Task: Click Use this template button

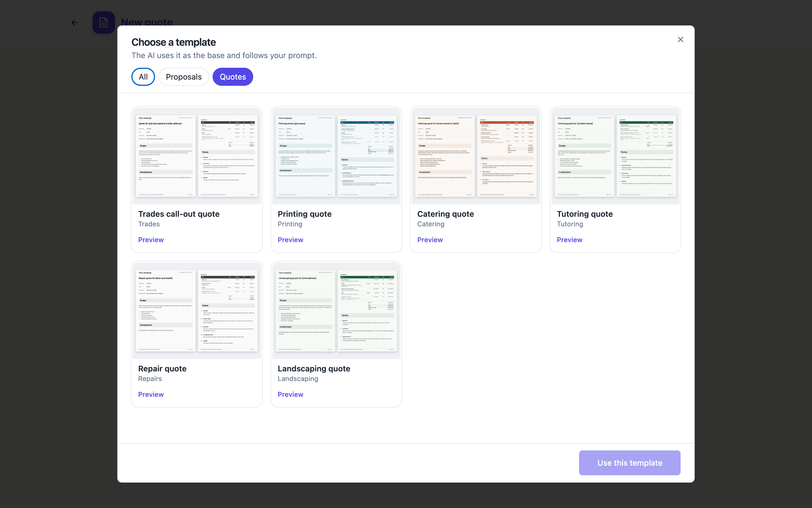Action: [630, 463]
